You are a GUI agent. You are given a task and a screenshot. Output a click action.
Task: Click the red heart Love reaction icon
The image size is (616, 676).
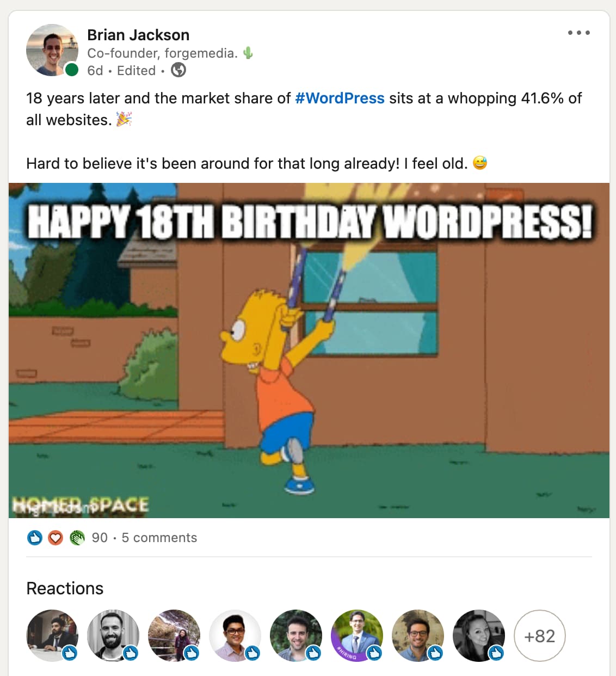pos(56,538)
